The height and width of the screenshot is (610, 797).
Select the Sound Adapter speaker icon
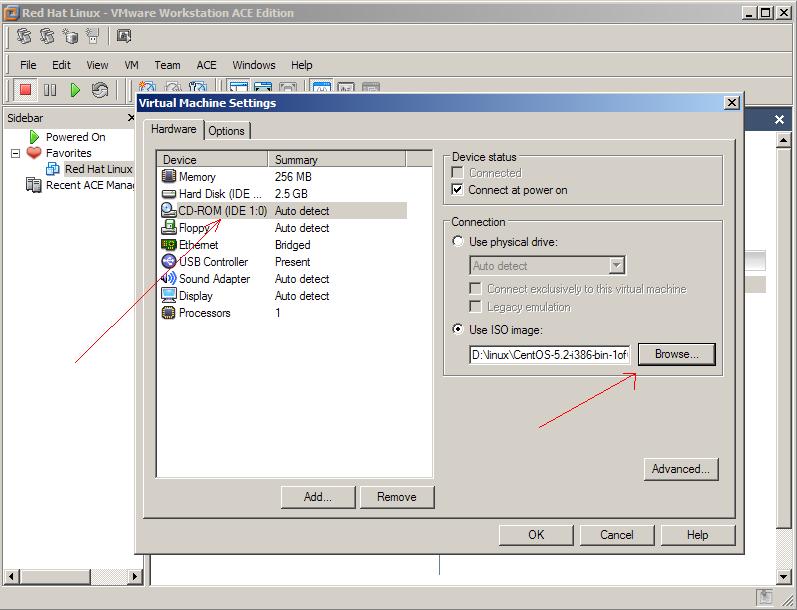(169, 279)
